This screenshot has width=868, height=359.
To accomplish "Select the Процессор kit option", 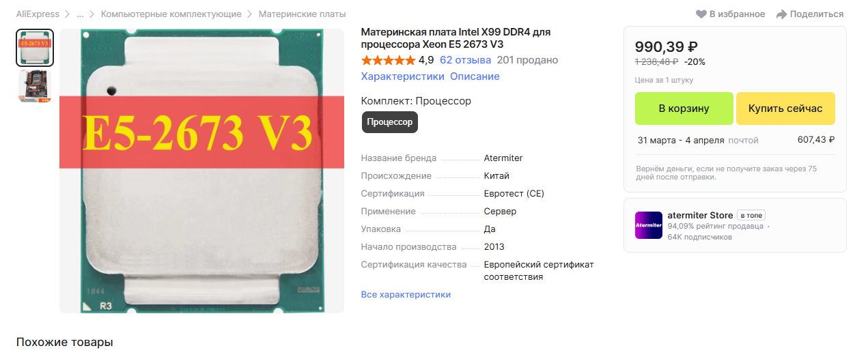I will [x=389, y=122].
